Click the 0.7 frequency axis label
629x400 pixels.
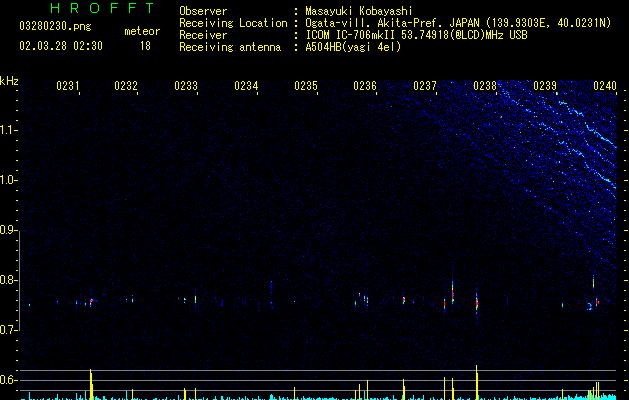click(x=9, y=330)
